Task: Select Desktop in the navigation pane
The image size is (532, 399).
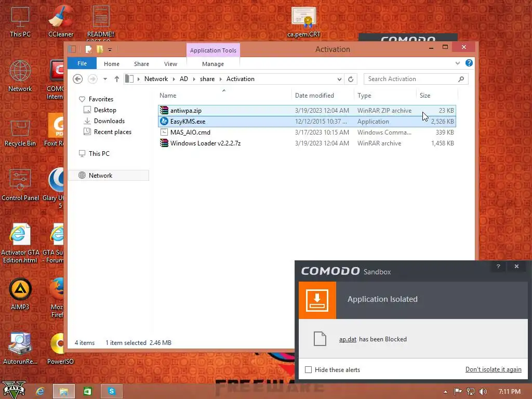Action: pyautogui.click(x=105, y=110)
